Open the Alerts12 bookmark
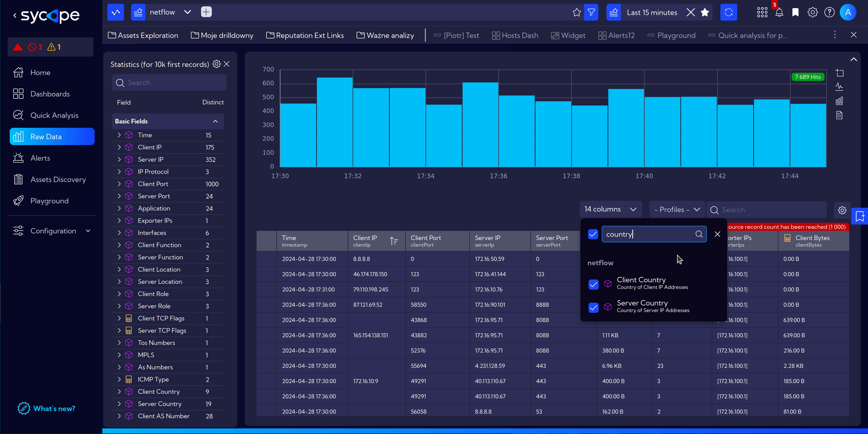868x434 pixels. [616, 35]
